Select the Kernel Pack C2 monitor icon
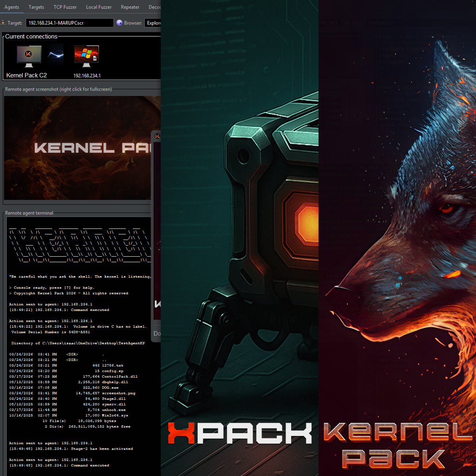The height and width of the screenshot is (476, 476). [29, 56]
